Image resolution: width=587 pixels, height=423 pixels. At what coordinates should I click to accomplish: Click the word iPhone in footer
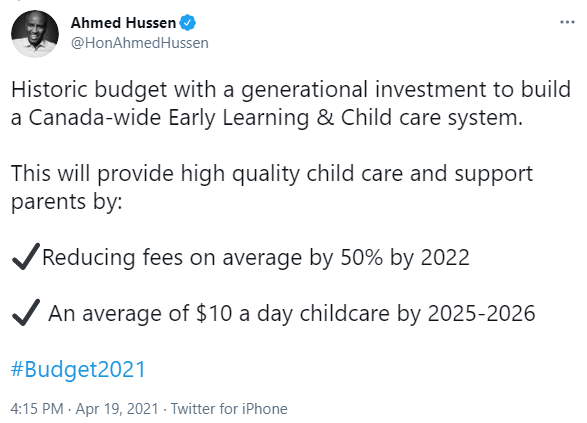pos(265,409)
